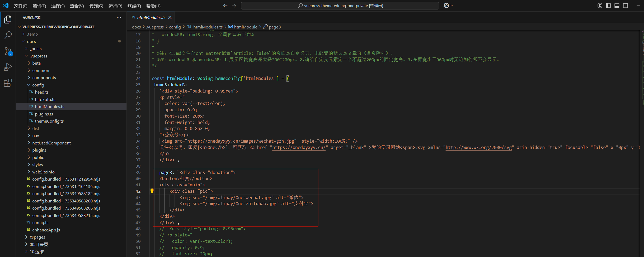Open the Run and Debug view

click(x=8, y=67)
